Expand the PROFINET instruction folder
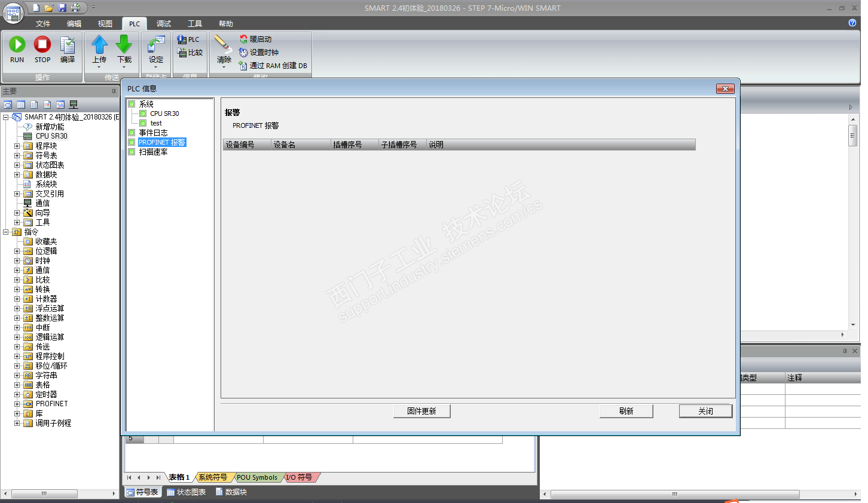This screenshot has height=503, width=868. (17, 404)
